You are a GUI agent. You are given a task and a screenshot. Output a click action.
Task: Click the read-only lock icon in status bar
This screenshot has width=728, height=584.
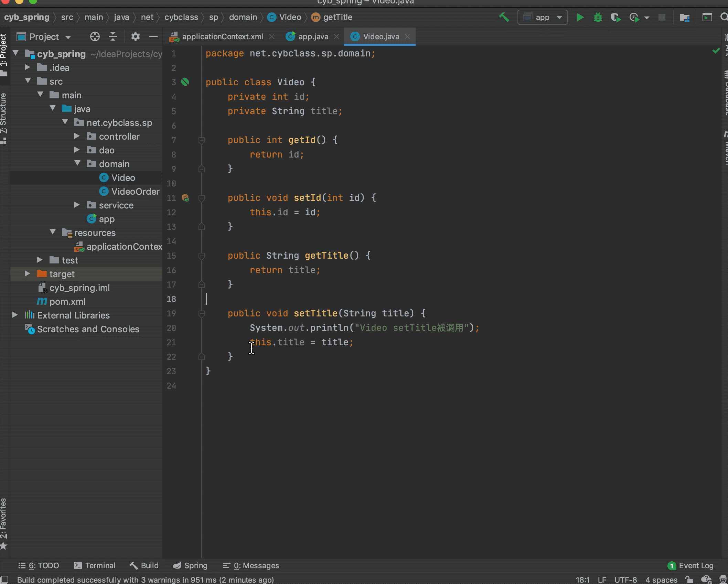(x=689, y=580)
